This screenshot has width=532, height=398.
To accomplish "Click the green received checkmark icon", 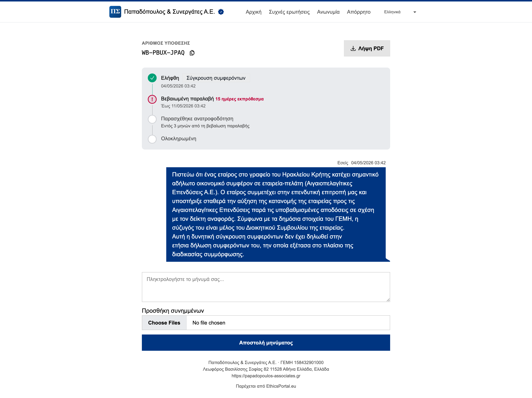I will click(x=152, y=78).
